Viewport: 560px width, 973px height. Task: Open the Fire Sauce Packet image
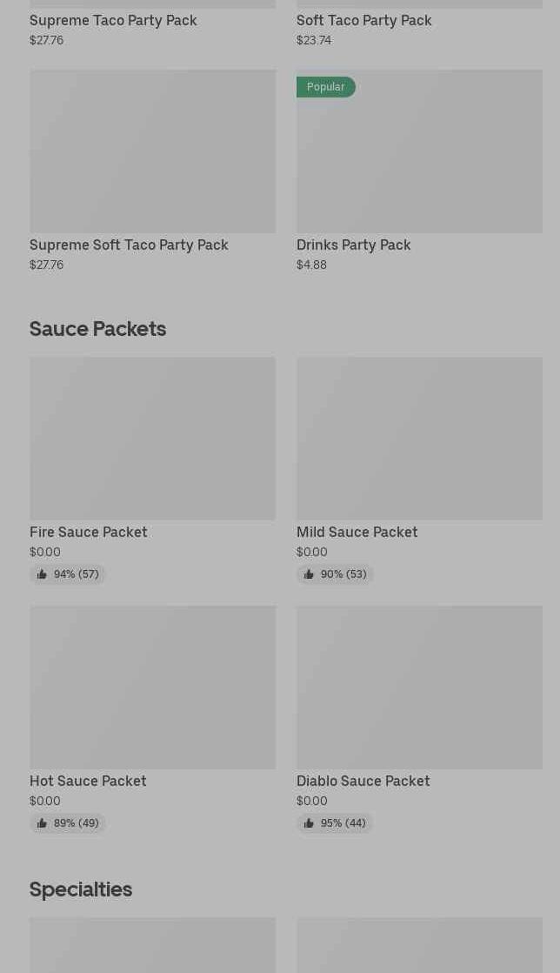coord(152,438)
